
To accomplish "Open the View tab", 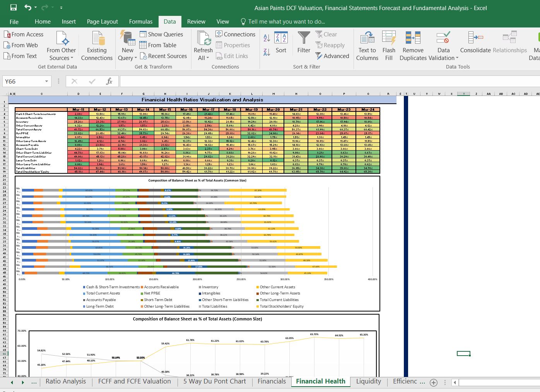I will (223, 22).
